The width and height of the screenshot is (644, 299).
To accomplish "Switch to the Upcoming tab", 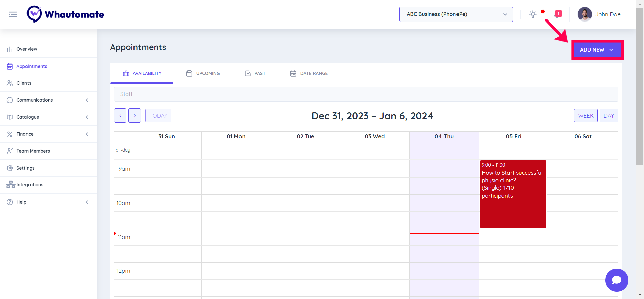I will point(203,73).
